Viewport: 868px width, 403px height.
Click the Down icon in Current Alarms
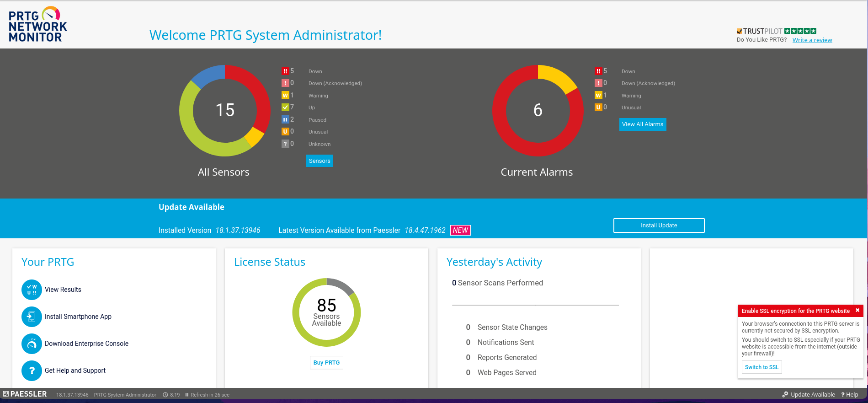pyautogui.click(x=598, y=71)
